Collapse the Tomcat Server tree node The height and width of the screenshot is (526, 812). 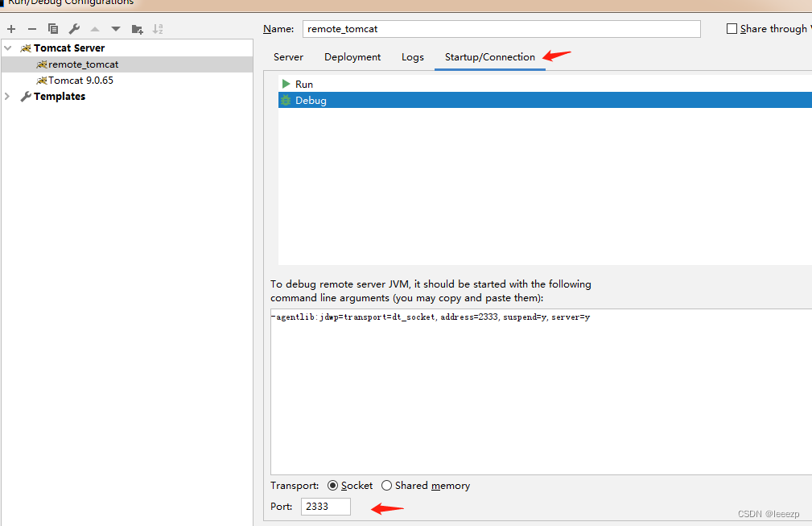8,48
